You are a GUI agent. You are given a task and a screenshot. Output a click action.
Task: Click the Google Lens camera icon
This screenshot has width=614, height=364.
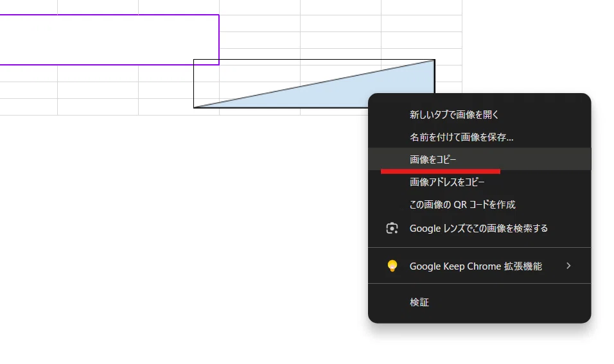(392, 228)
